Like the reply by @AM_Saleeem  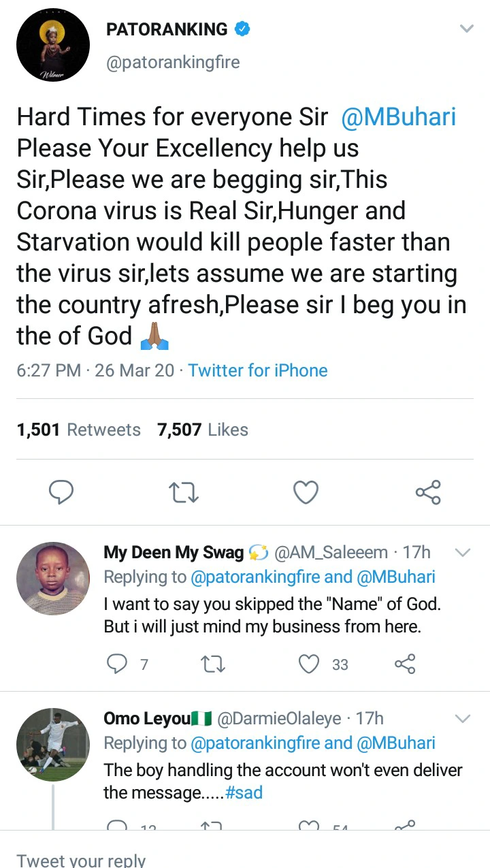click(x=310, y=664)
